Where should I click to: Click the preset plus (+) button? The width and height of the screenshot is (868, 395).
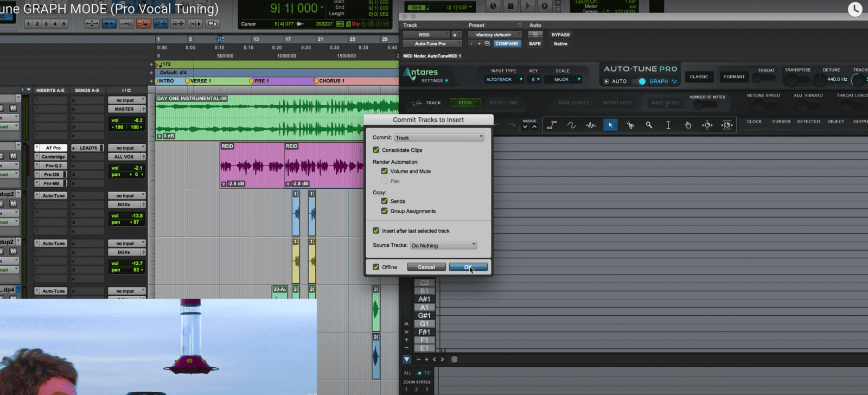(479, 43)
